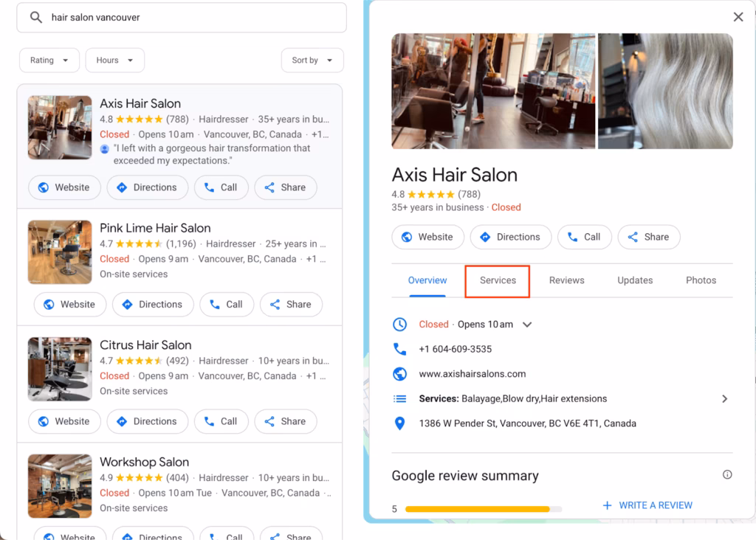
Task: Click (788) review count in detail panel
Action: (469, 195)
